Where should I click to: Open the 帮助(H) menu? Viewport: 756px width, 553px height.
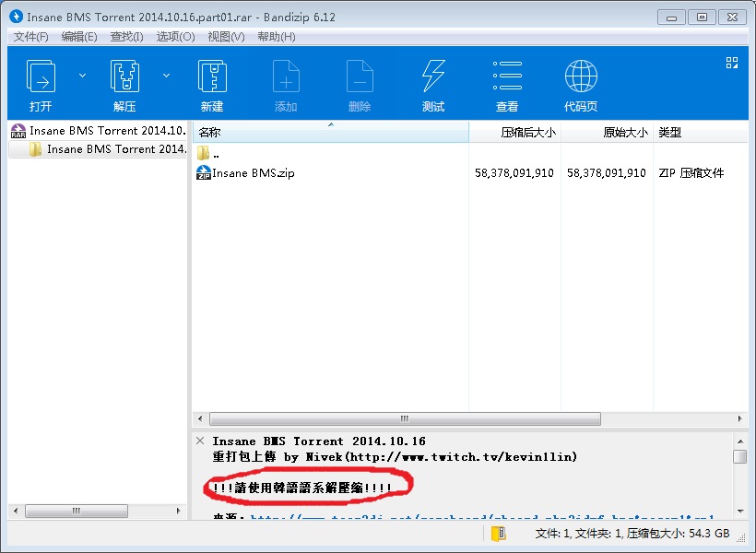tap(277, 37)
